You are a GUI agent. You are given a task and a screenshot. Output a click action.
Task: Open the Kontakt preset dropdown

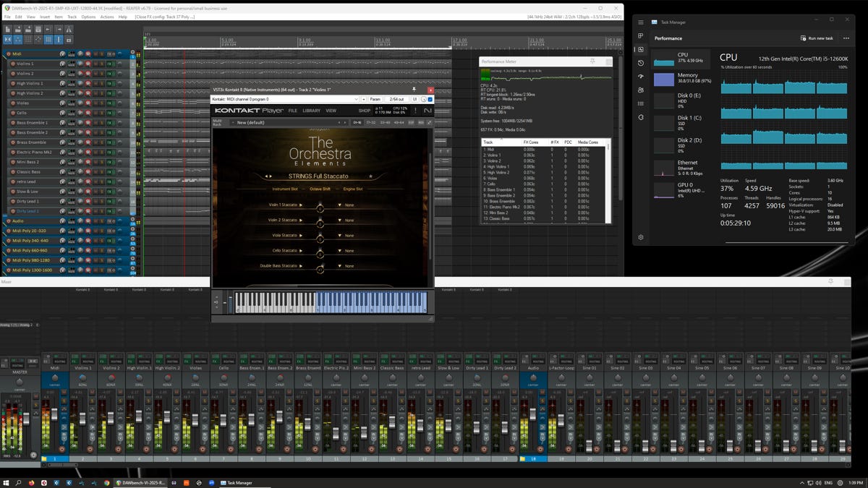(356, 99)
